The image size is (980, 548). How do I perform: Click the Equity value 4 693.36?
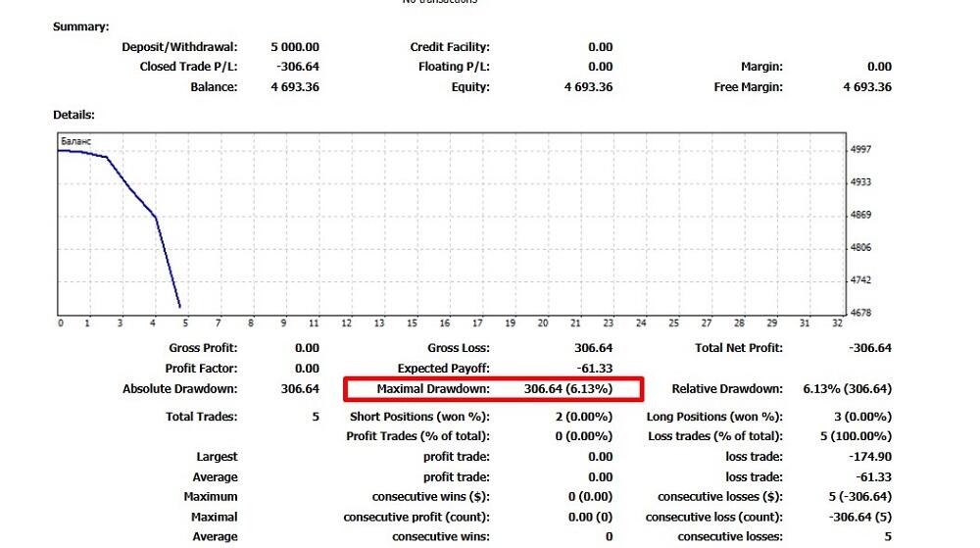tap(588, 87)
